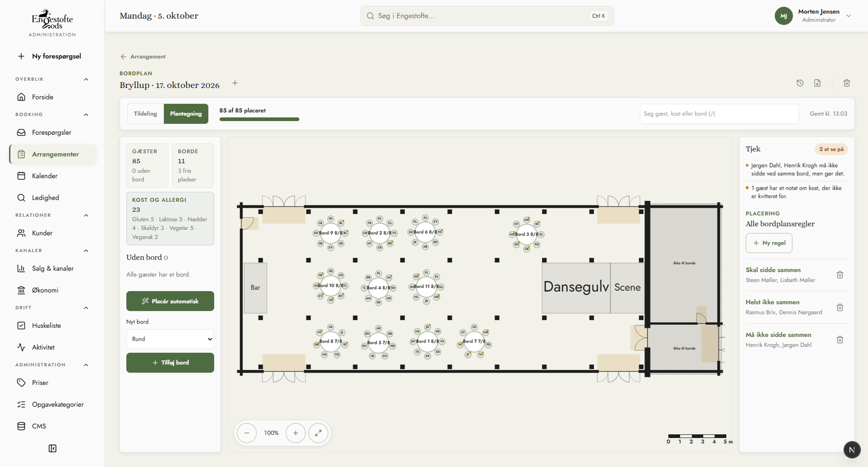Collapse the BOOKING sidebar section
868x467 pixels.
pyautogui.click(x=86, y=115)
